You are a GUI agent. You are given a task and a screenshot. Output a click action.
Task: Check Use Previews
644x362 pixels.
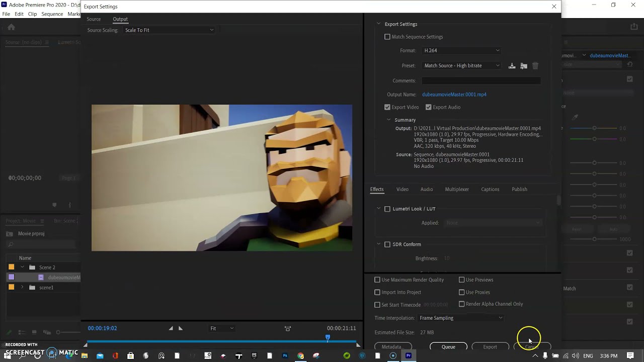point(461,280)
